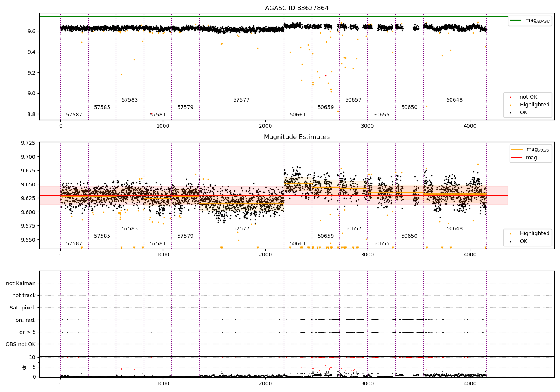Select obsid label 50650 in top plot

[409, 108]
